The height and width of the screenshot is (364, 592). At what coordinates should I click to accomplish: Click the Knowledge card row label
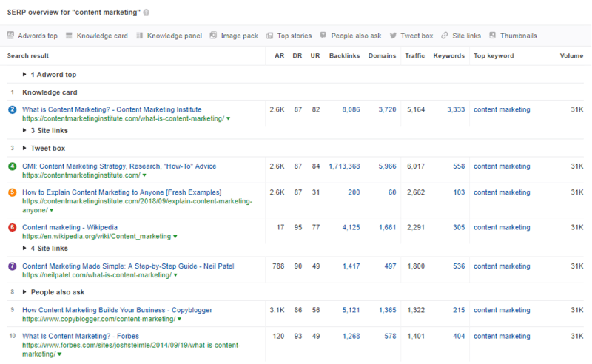(x=50, y=92)
